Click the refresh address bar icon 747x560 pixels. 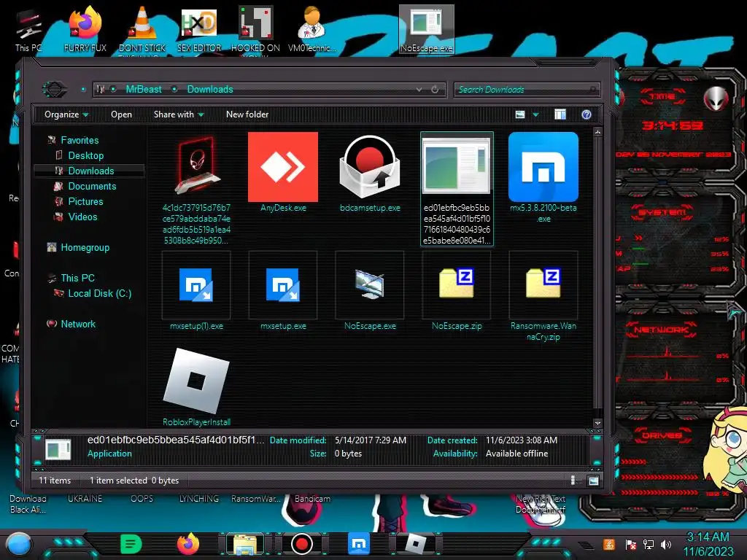(x=435, y=89)
